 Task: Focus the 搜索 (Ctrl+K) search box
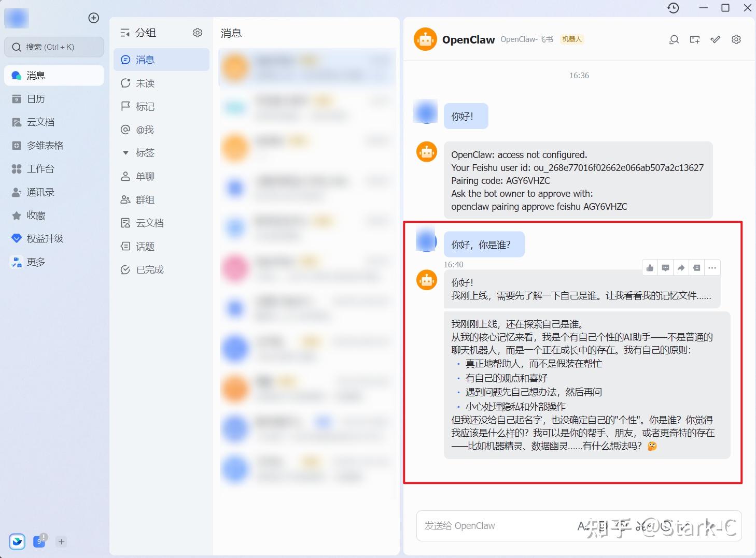pos(54,47)
